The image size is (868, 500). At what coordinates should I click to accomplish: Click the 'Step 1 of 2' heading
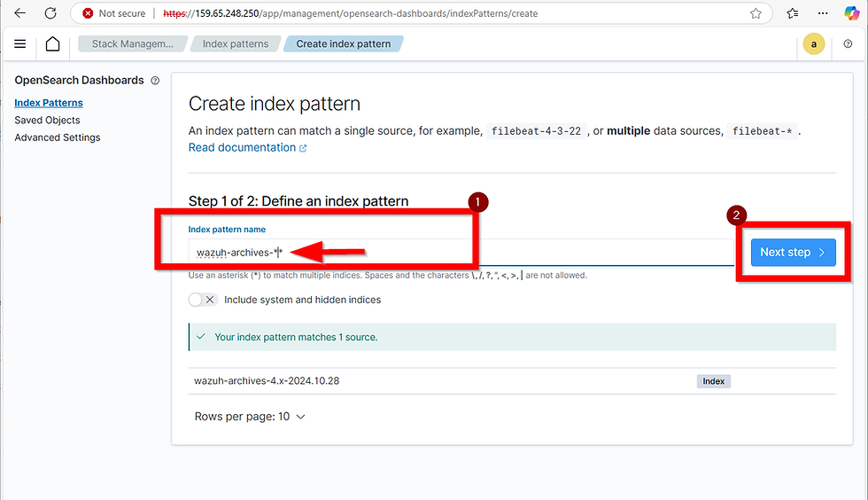click(298, 200)
